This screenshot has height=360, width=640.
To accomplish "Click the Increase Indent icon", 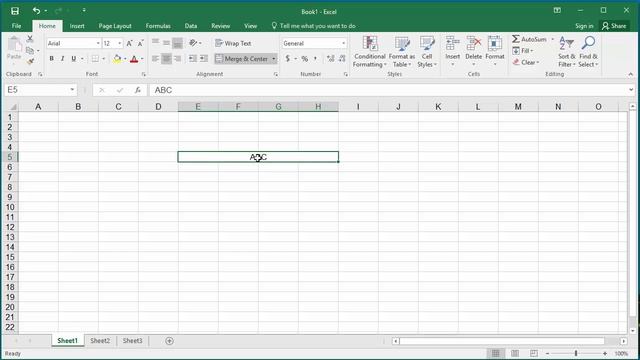I will click(204, 59).
